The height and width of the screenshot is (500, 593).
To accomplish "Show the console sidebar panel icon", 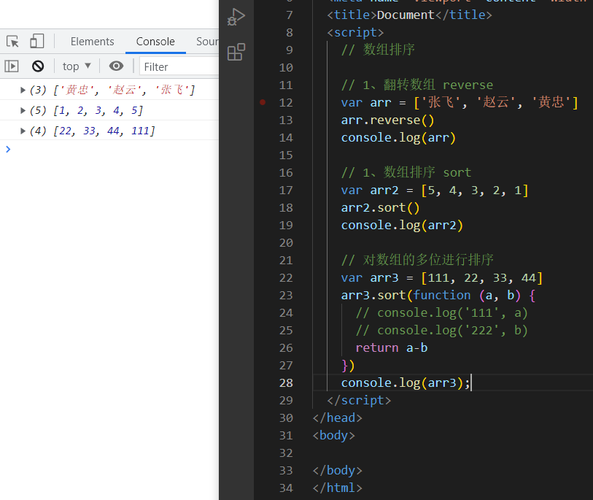I will point(11,66).
